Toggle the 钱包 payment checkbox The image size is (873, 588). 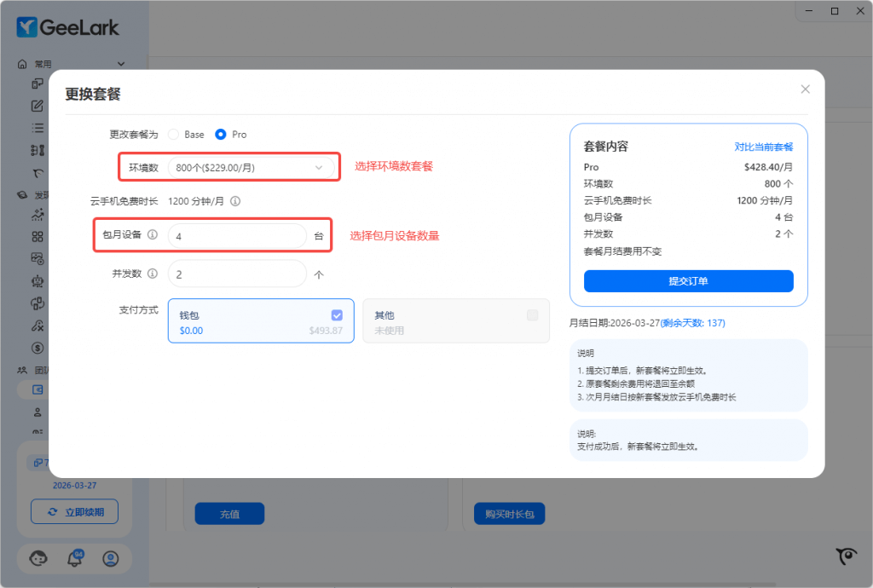[337, 314]
